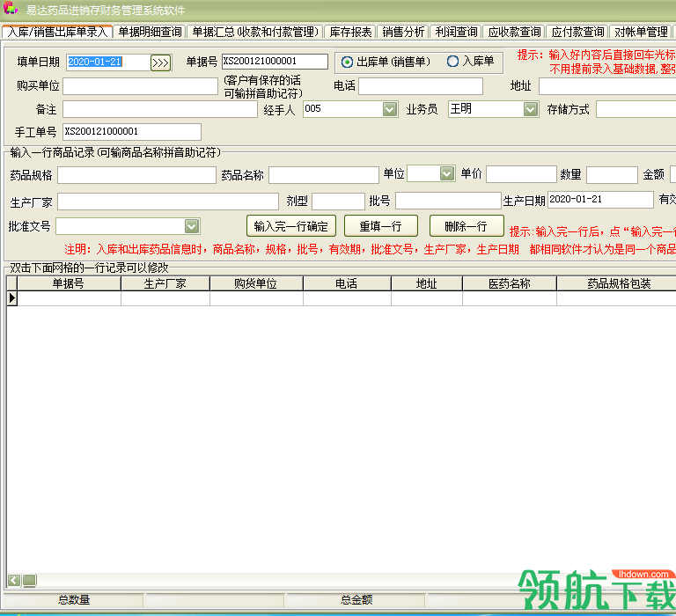Focus the 生产厂家 input field

168,202
